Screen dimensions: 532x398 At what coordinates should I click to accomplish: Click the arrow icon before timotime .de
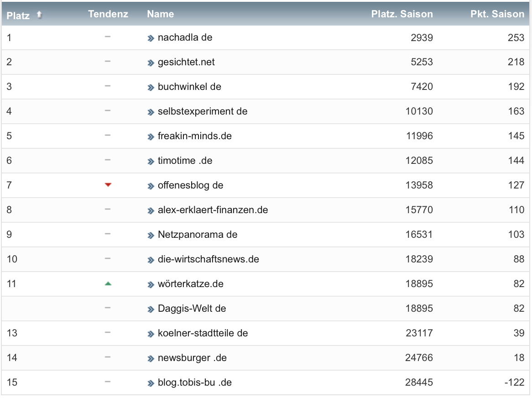pos(151,162)
